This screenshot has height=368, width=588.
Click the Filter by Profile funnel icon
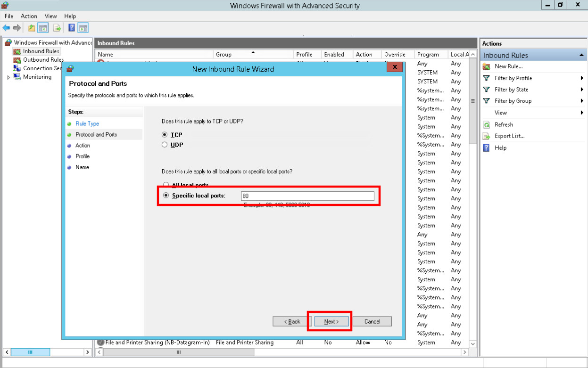pyautogui.click(x=487, y=78)
